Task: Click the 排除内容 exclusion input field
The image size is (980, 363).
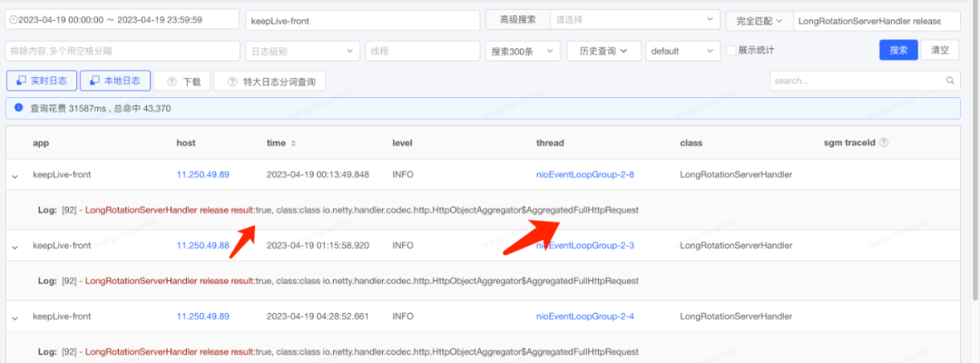Action: coord(122,51)
